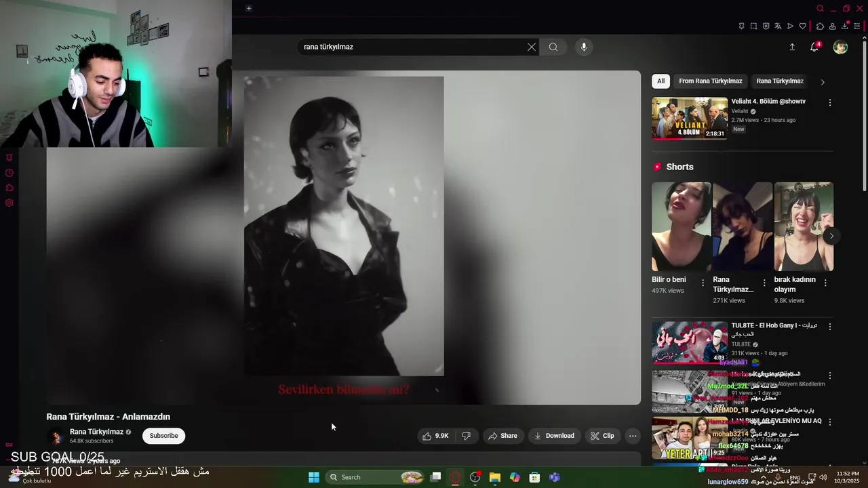Open options menu for Veliaht 4. Bölüm video
The image size is (868, 488).
coord(829,103)
